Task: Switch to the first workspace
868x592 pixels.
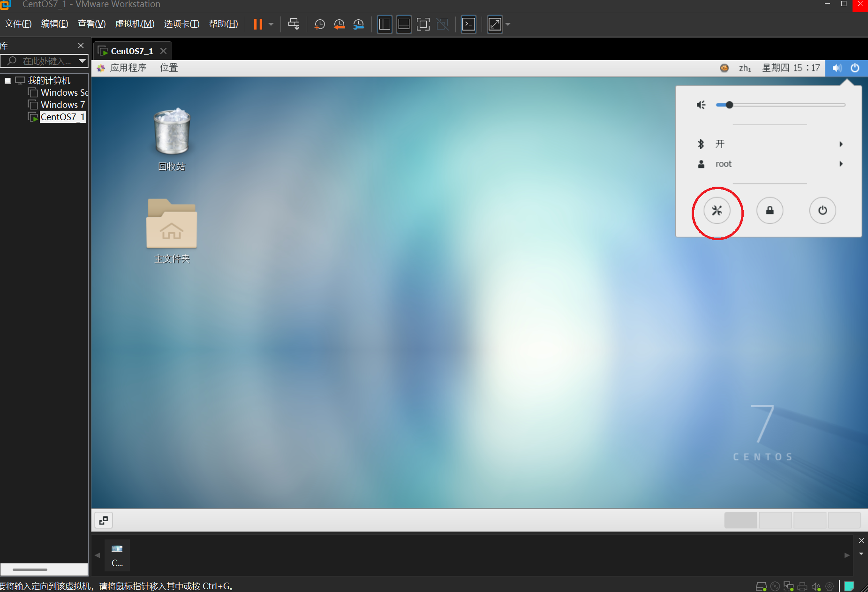Action: coord(740,520)
